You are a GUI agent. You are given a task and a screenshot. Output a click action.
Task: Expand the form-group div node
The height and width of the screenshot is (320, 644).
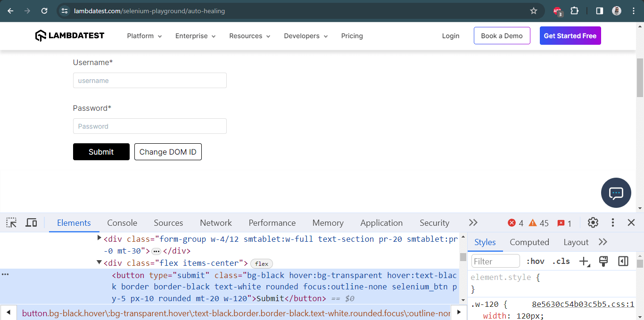[x=99, y=238]
